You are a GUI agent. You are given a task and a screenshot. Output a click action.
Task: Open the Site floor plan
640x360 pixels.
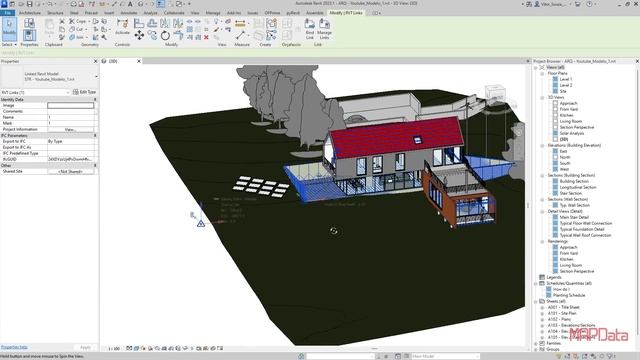pos(563,91)
